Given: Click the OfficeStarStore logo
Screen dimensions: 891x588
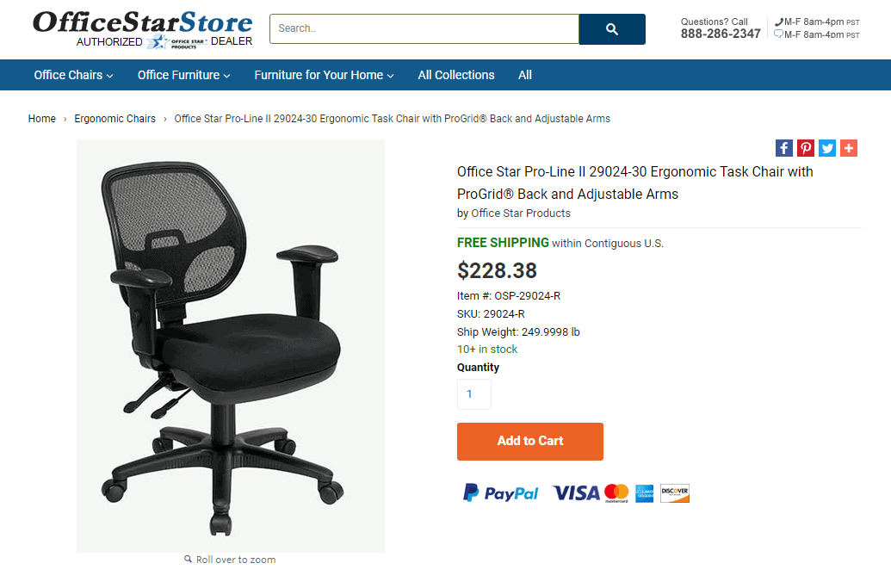Looking at the screenshot, I should [143, 29].
